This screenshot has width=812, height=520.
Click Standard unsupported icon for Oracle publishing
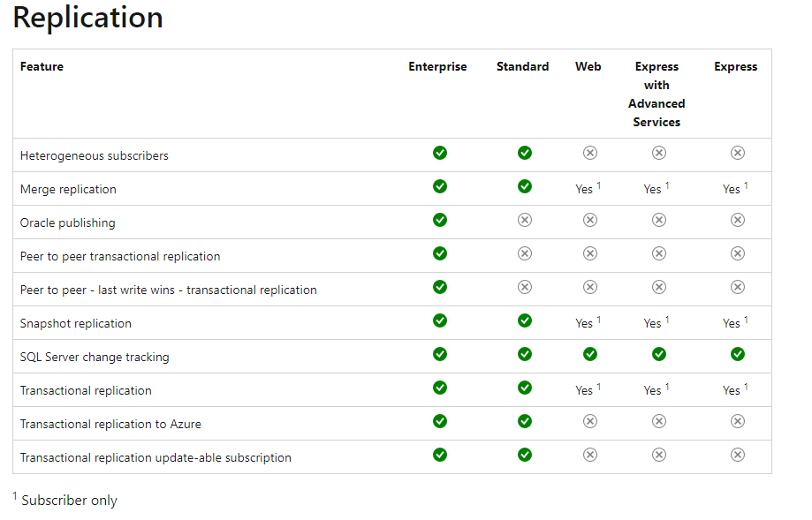click(525, 220)
